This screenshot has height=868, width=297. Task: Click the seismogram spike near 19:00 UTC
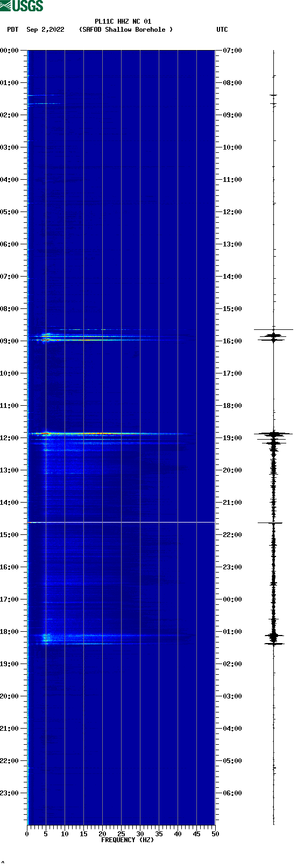pos(273,433)
